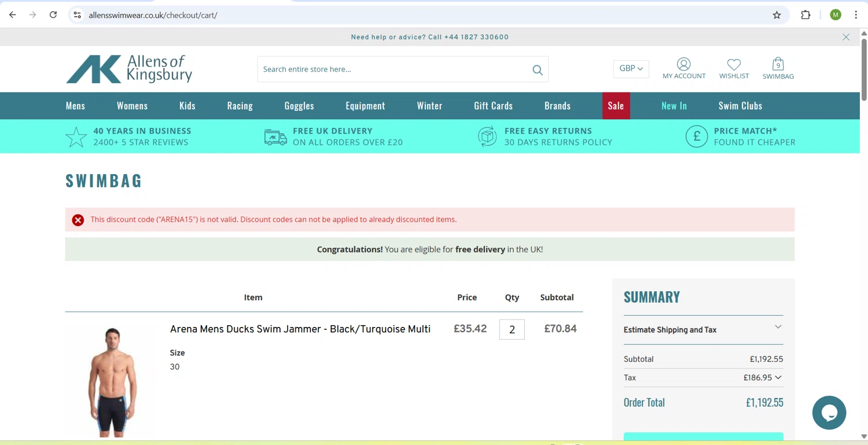Click the star icon beside 40 Years in Business
The image size is (868, 445).
coord(76,137)
